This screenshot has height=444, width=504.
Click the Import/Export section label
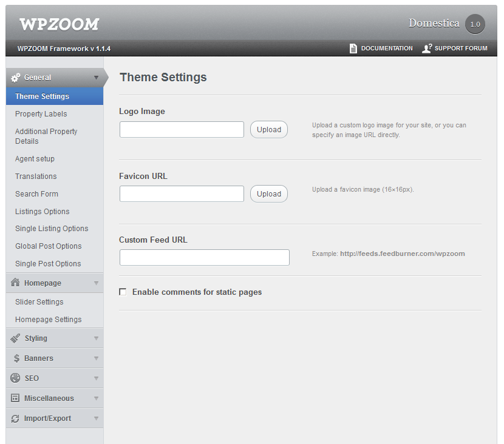point(47,419)
